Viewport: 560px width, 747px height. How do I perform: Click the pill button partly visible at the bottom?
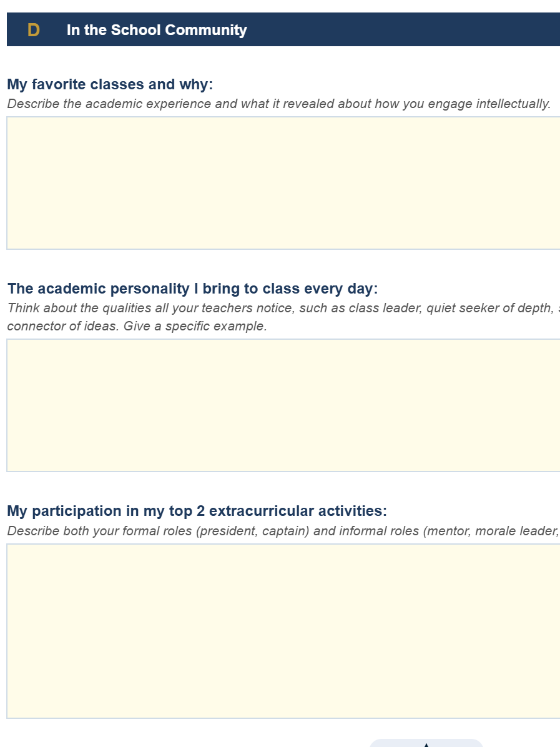[426, 743]
